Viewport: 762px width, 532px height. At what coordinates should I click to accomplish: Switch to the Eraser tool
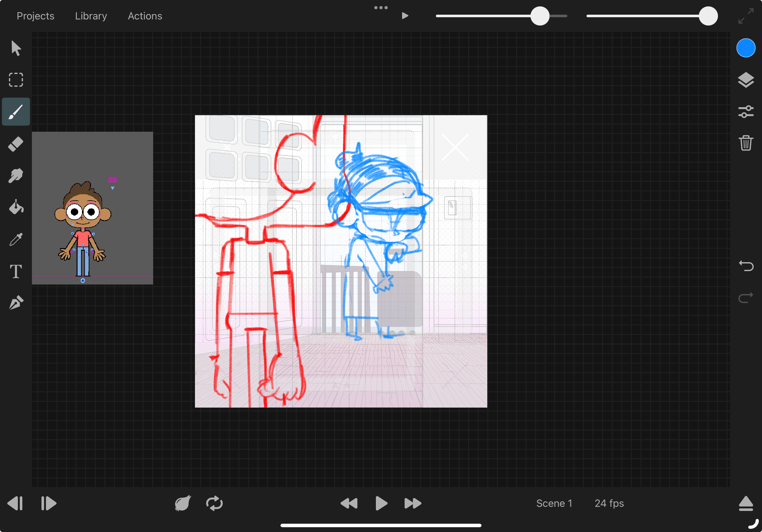[x=15, y=144]
